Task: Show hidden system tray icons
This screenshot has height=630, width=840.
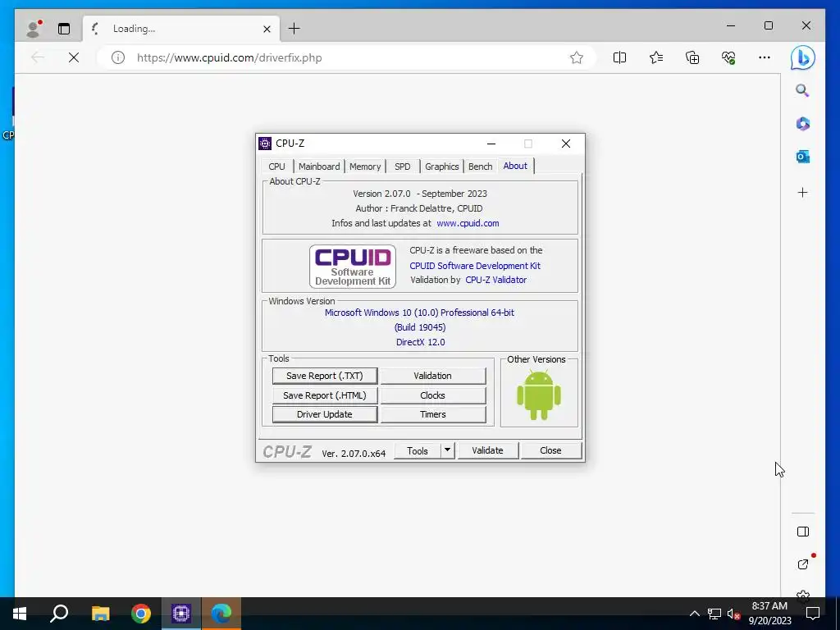Action: (694, 614)
